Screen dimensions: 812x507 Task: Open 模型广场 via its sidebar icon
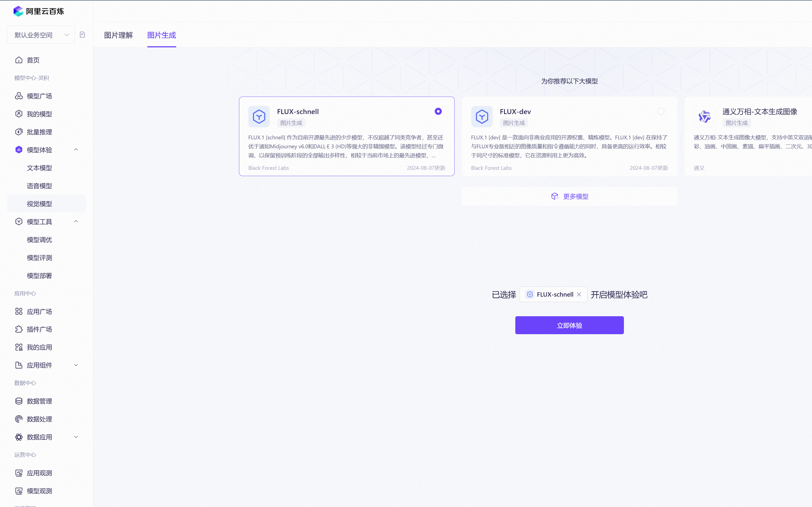(19, 96)
